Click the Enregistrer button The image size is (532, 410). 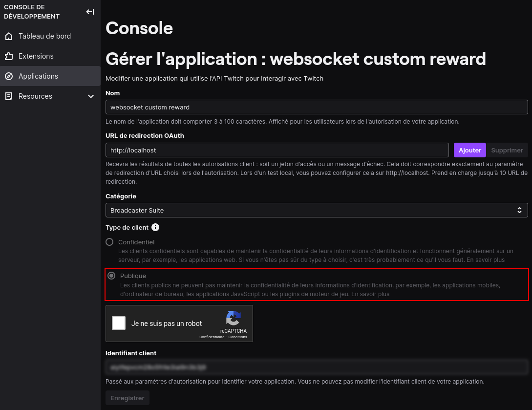[x=127, y=398]
